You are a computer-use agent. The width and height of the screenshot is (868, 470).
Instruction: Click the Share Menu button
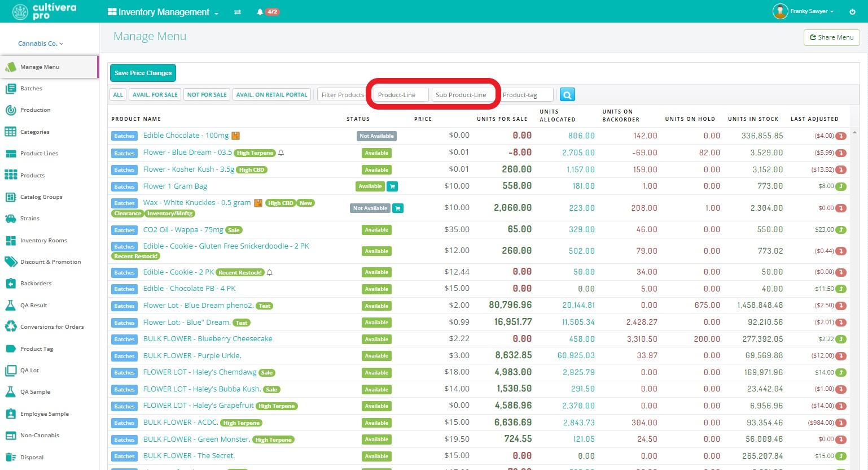(x=831, y=37)
